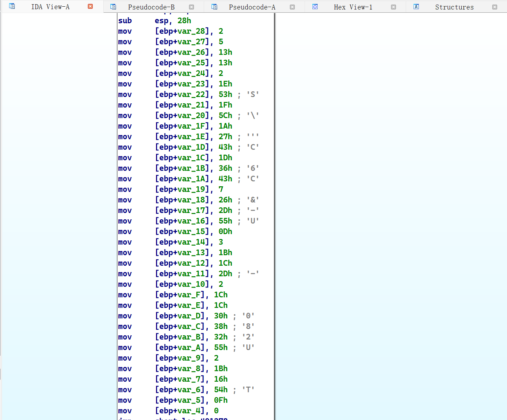The width and height of the screenshot is (507, 420).
Task: Close the Hex View-1 tab
Action: 393,7
